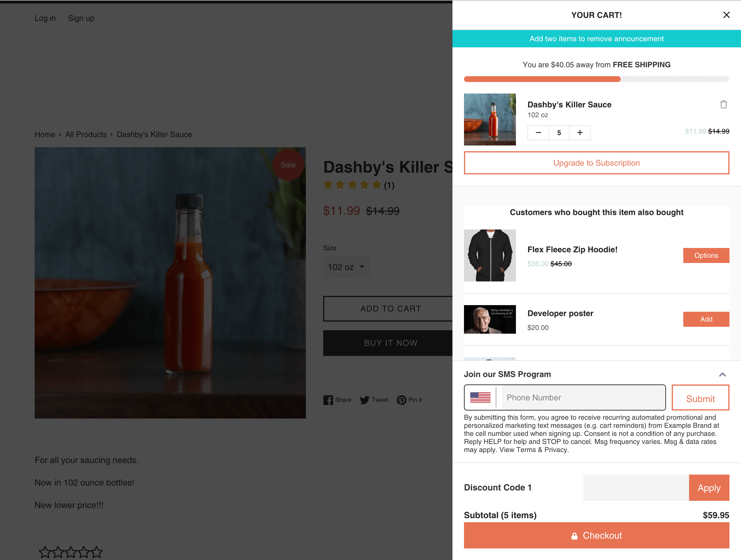
Task: Open the US flag country selector
Action: tap(480, 397)
